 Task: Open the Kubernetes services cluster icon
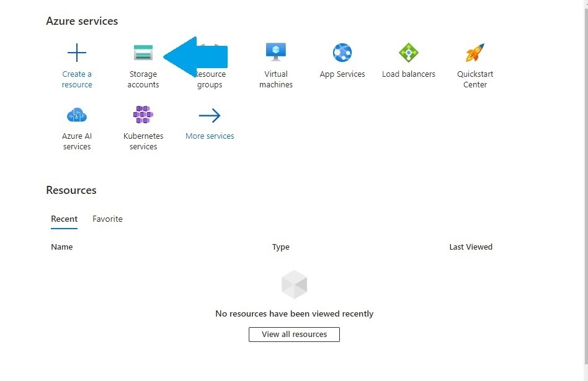tap(143, 115)
